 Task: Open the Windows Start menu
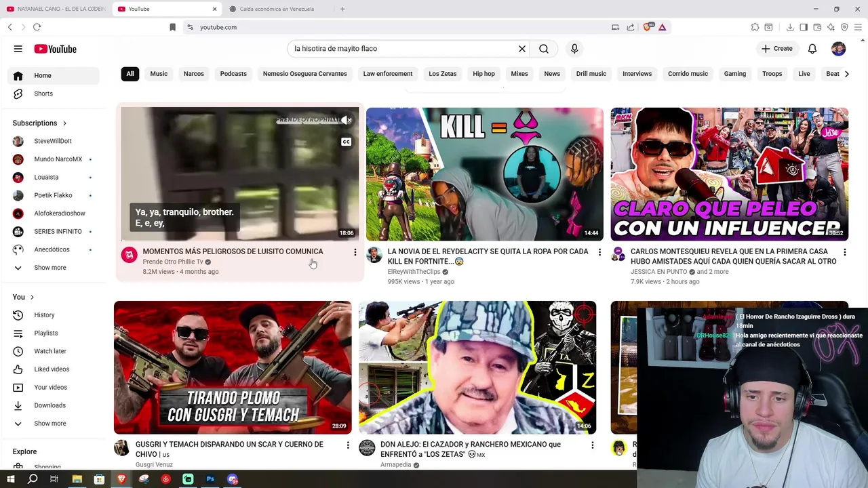click(x=11, y=479)
